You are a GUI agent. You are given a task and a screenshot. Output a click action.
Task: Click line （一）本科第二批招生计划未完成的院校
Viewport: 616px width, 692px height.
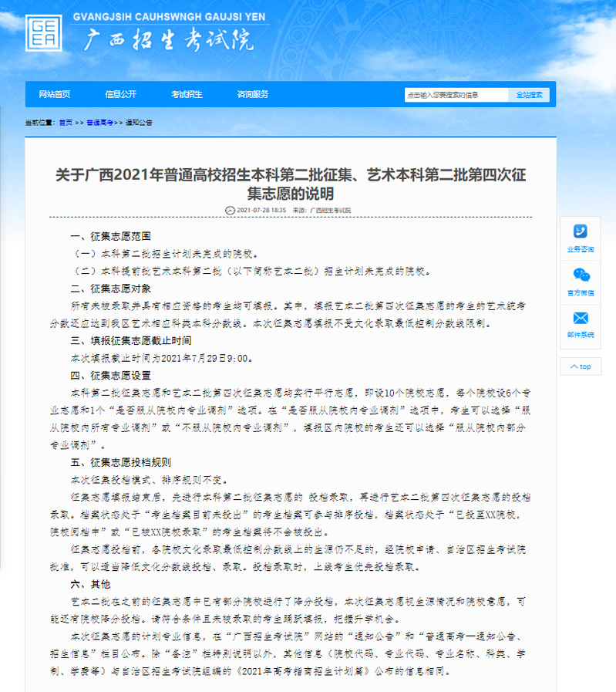coord(165,254)
